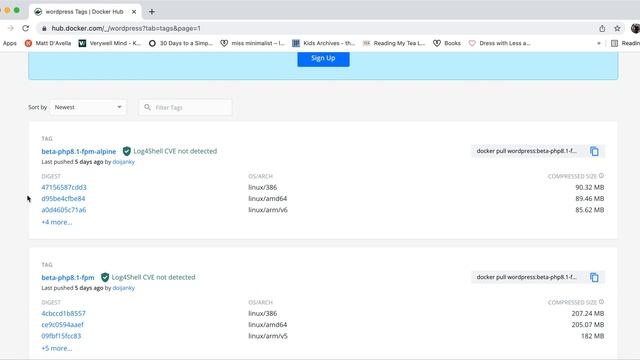The height and width of the screenshot is (360, 640).
Task: Open the Matt D'Avella bookmark
Action: (48, 43)
